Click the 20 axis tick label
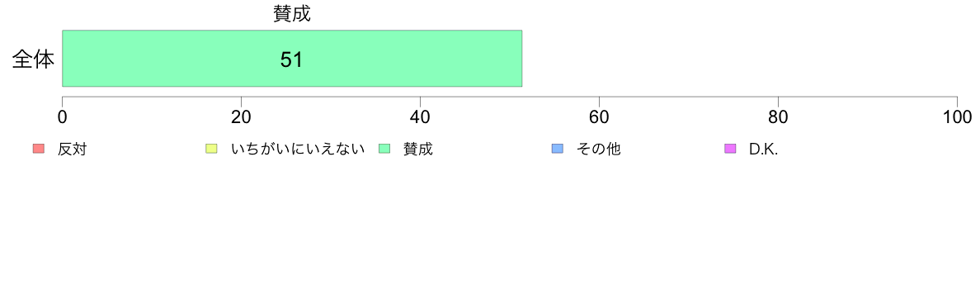Screen dimensions: 980x304 [x=241, y=117]
